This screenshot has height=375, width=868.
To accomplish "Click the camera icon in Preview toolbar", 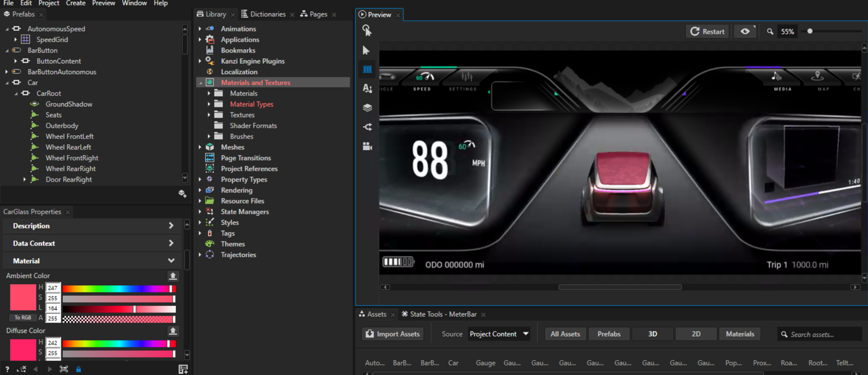I will [367, 146].
